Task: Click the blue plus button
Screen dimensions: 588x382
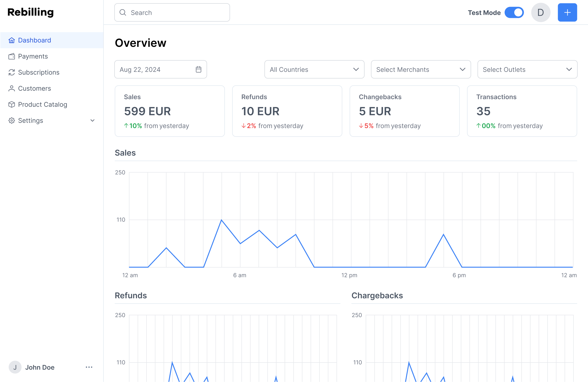Action: point(567,12)
